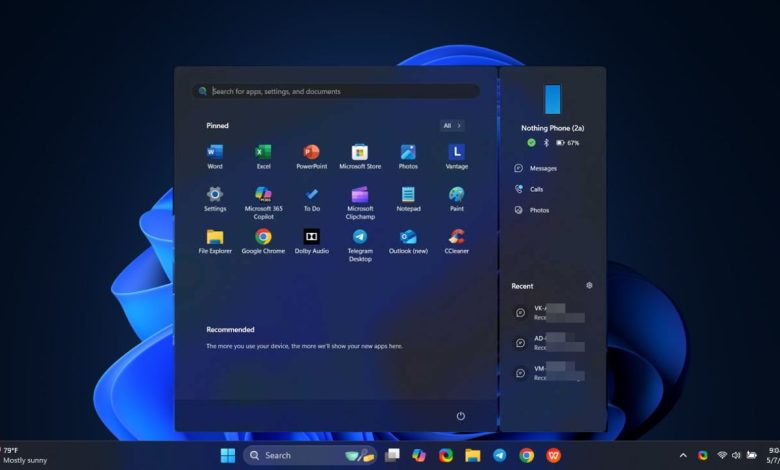Viewport: 780px width, 470px height.
Task: Open File Explorer on the taskbar
Action: tap(473, 455)
